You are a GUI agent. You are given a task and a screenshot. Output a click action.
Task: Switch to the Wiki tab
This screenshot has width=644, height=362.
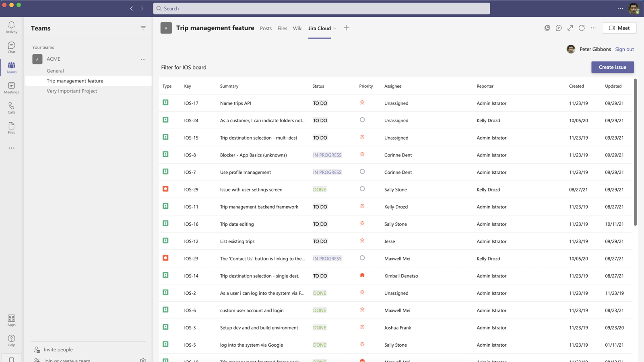(297, 29)
